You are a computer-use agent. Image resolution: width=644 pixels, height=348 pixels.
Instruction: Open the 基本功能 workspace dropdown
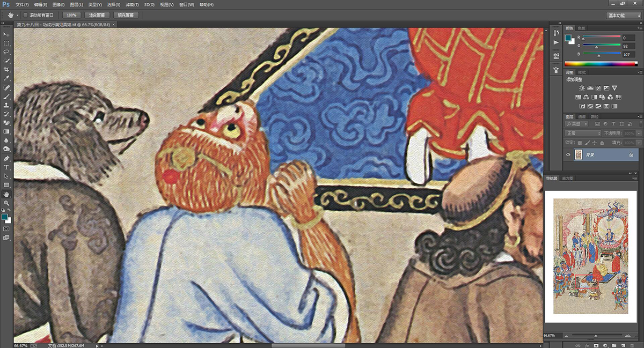pyautogui.click(x=624, y=16)
